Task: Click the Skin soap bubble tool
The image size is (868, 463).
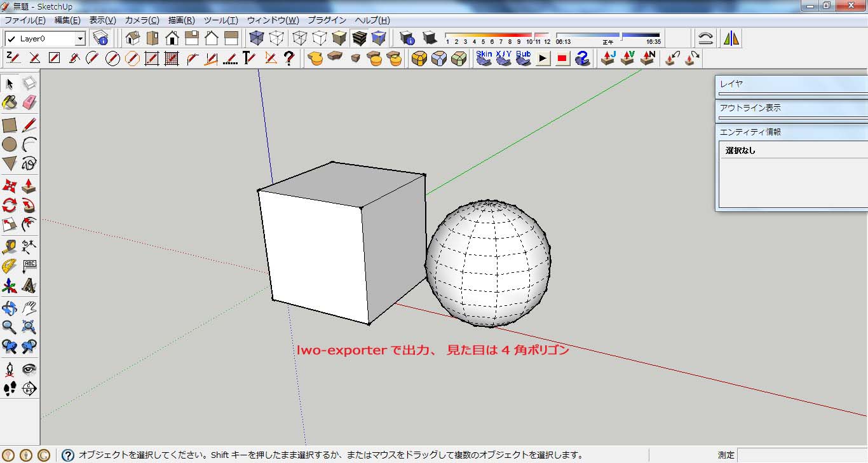Action: coord(484,59)
